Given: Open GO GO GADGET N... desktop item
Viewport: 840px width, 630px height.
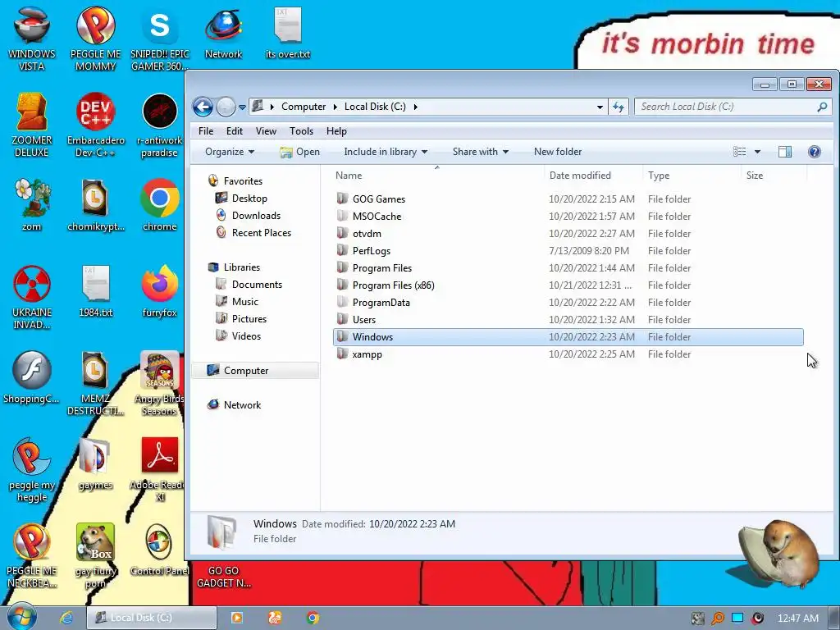Looking at the screenshot, I should (223, 577).
